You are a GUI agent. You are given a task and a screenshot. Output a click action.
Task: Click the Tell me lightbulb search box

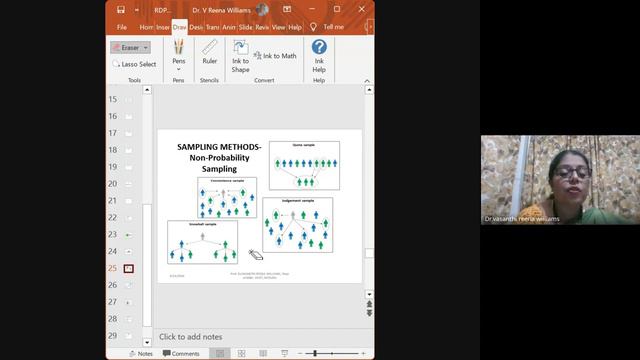coord(327,27)
